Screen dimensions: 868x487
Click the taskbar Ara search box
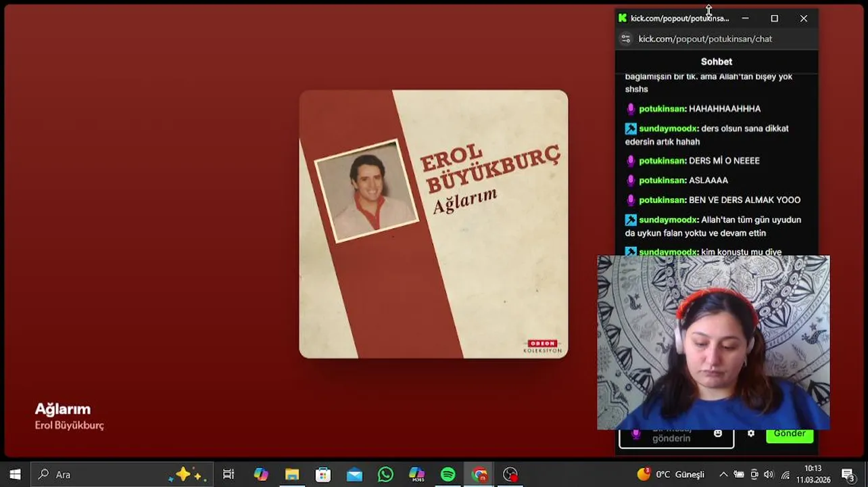tap(123, 474)
